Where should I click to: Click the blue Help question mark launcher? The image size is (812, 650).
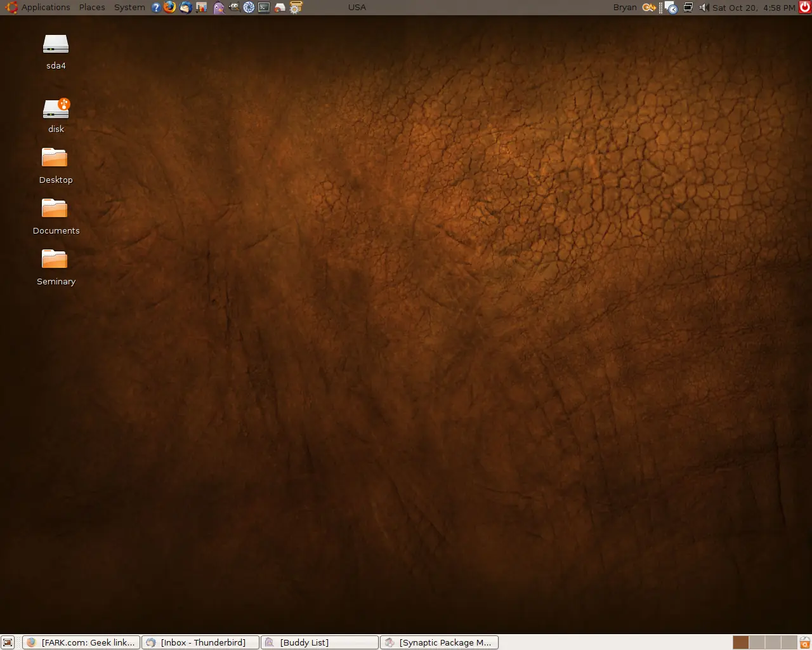[156, 8]
